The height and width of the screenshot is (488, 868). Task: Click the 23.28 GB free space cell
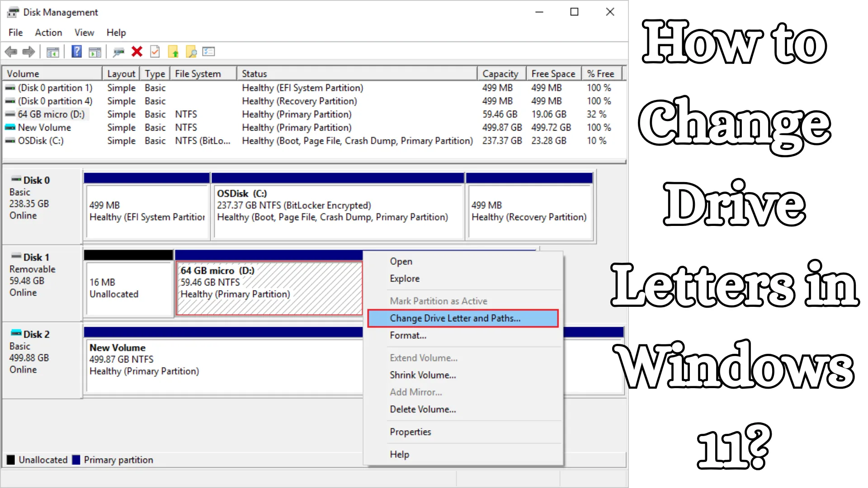tap(549, 141)
